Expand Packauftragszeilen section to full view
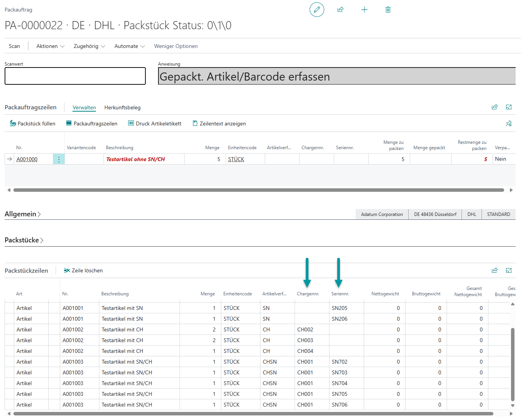The width and height of the screenshot is (521, 420). [509, 107]
